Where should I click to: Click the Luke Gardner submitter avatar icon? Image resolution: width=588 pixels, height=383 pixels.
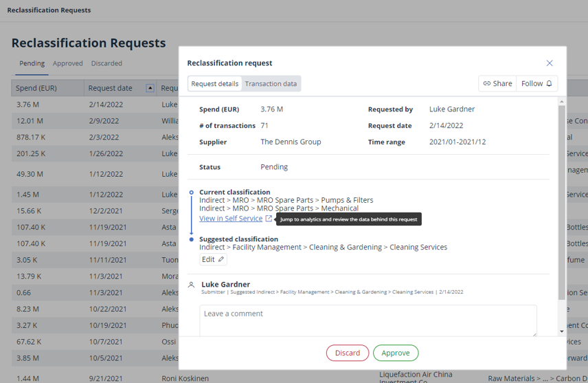192,285
